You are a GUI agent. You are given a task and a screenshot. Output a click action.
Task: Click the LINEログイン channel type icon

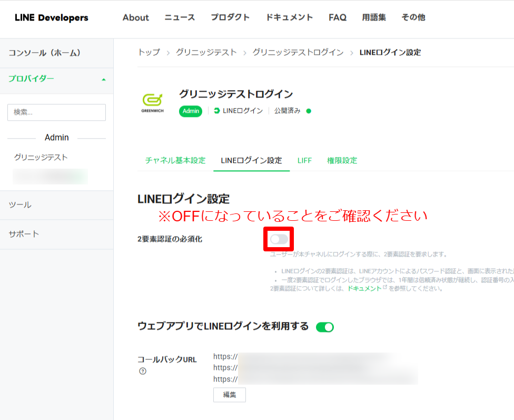(x=216, y=111)
